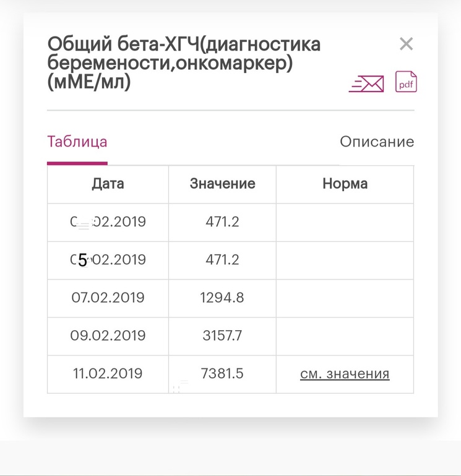Click the 471.2 value in the first row
The width and height of the screenshot is (461, 476).
[222, 222]
